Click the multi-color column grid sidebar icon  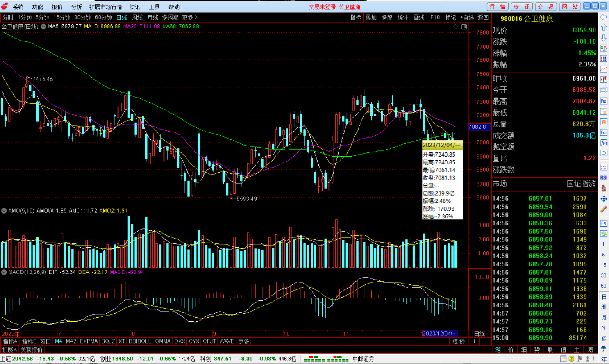[x=604, y=59]
